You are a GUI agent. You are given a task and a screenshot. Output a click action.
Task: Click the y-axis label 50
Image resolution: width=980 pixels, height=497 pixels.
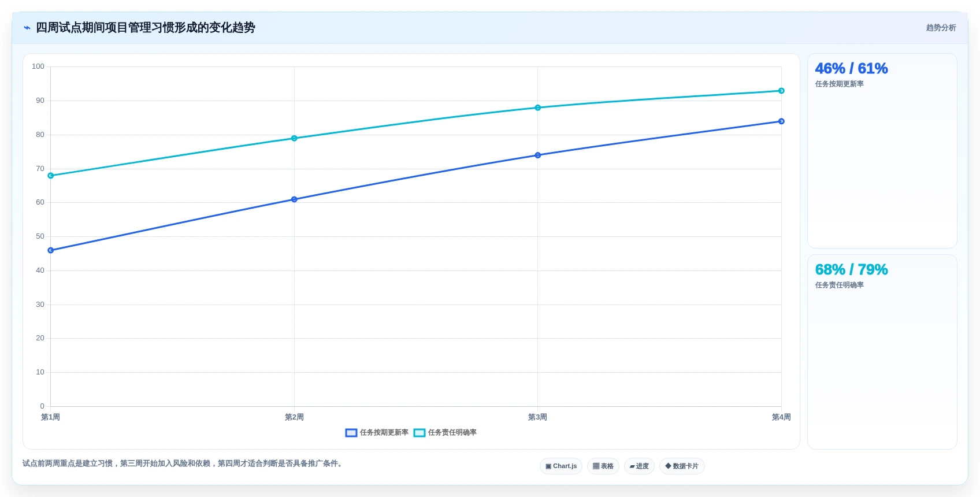[x=40, y=236]
